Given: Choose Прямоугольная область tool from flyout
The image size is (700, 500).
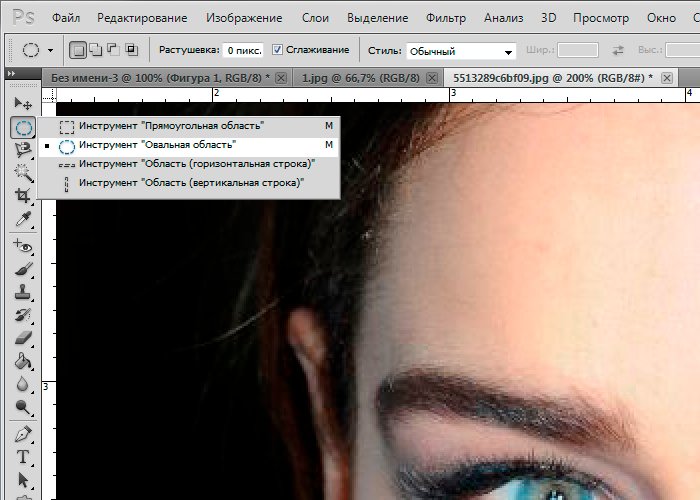Looking at the screenshot, I should pyautogui.click(x=170, y=126).
